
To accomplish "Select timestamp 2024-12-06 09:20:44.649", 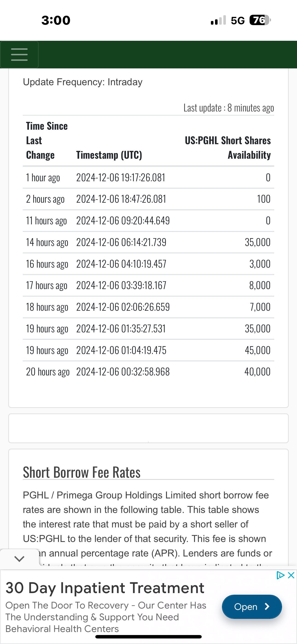I will click(x=123, y=221).
